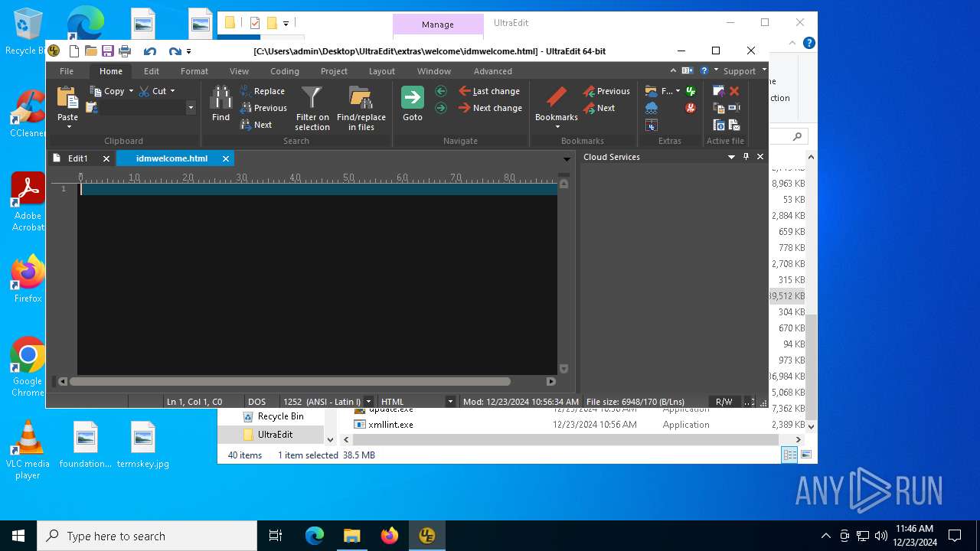Click the green Goto arrow icon
Viewport: 980px width, 551px height.
pyautogui.click(x=413, y=97)
